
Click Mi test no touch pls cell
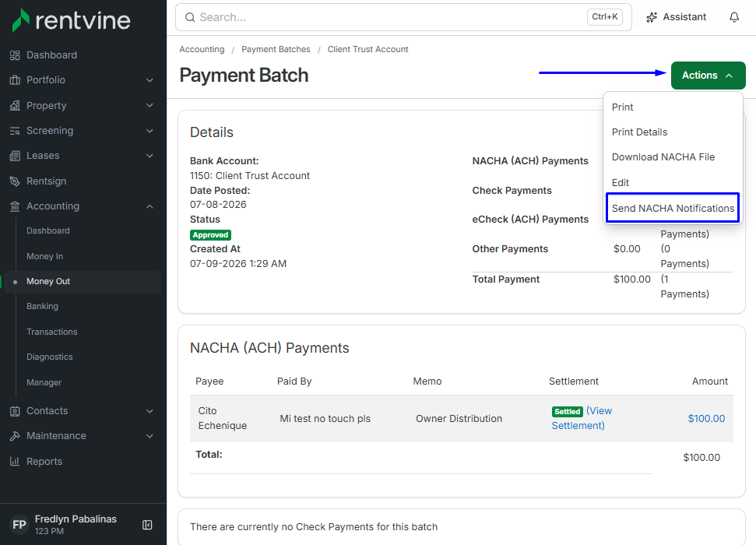(x=325, y=419)
